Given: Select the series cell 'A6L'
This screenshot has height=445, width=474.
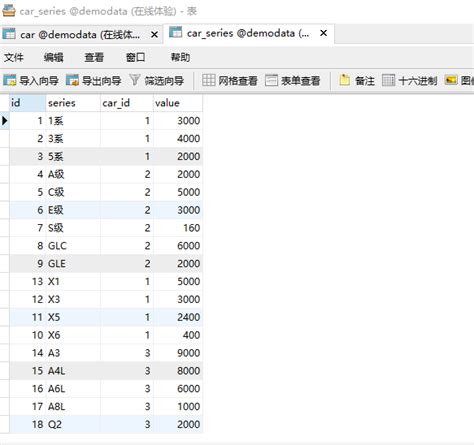Looking at the screenshot, I should (73, 388).
